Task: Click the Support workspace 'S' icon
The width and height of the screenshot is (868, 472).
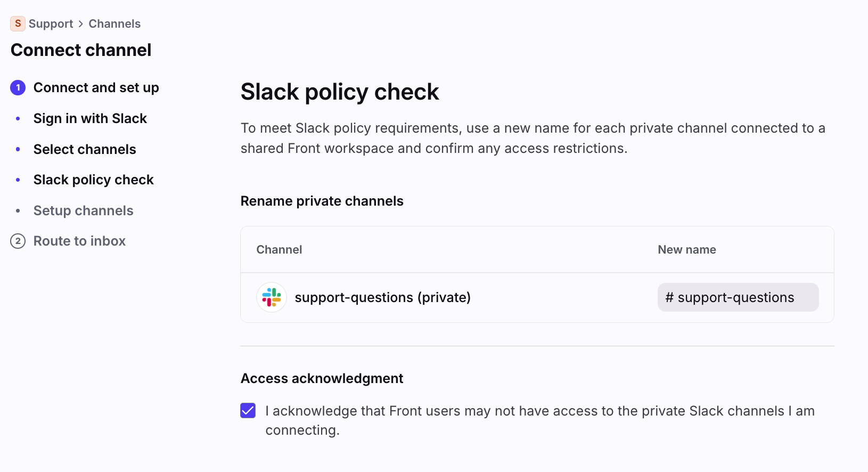Action: click(18, 23)
